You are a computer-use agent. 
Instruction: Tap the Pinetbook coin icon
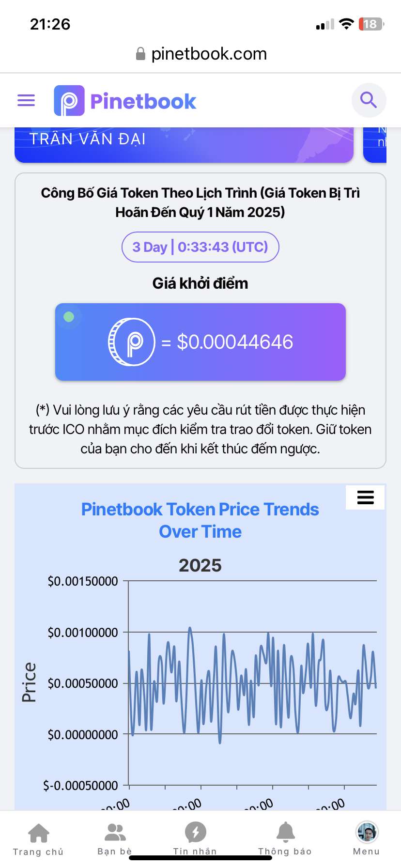131,342
